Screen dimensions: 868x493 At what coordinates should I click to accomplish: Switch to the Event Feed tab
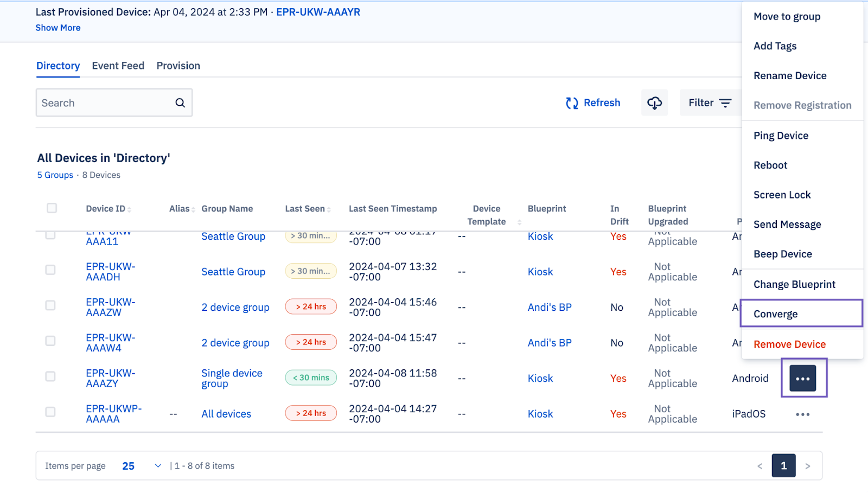[118, 66]
